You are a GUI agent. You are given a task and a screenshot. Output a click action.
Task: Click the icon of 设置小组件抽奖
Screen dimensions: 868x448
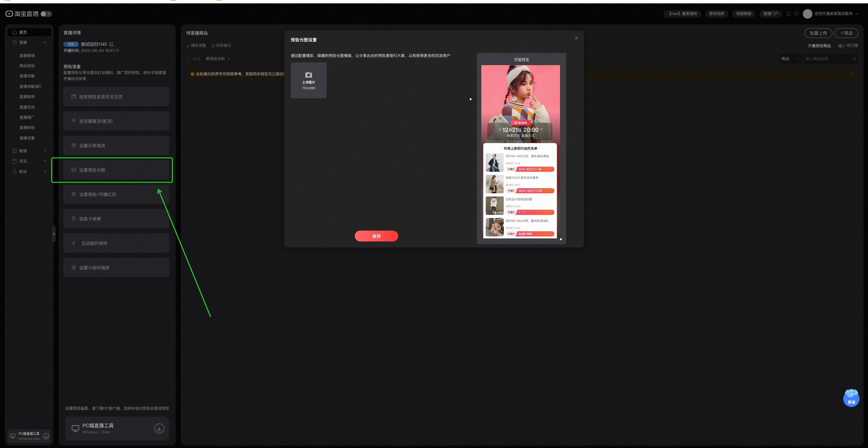pyautogui.click(x=74, y=268)
